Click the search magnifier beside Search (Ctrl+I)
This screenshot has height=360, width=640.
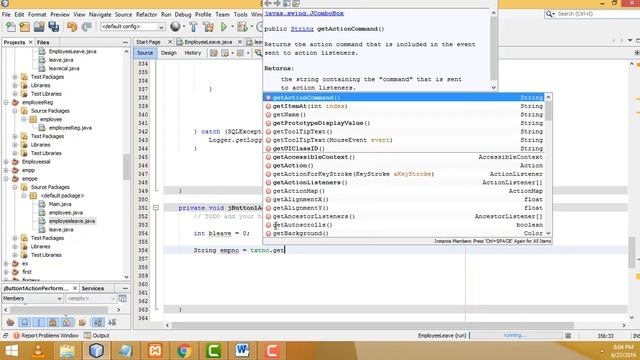point(550,14)
